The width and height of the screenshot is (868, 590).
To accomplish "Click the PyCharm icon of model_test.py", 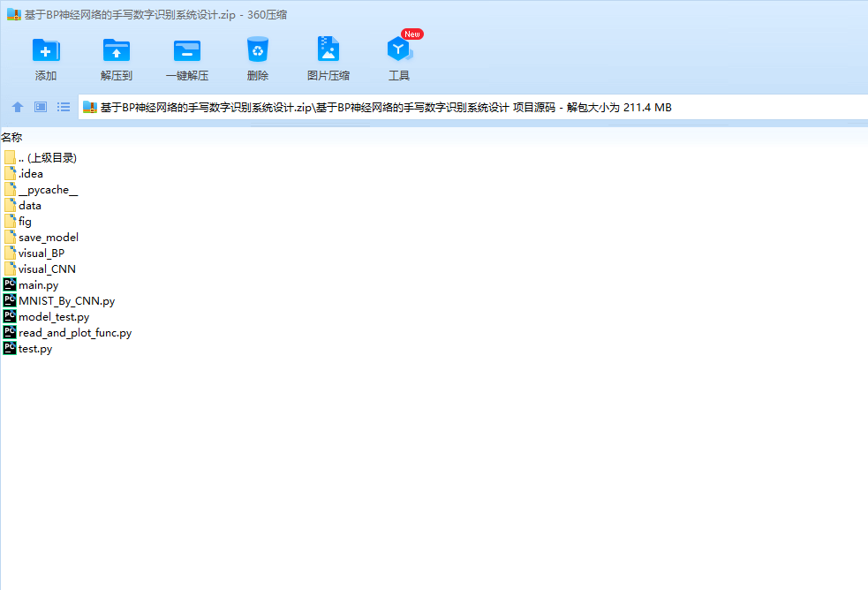I will (10, 316).
